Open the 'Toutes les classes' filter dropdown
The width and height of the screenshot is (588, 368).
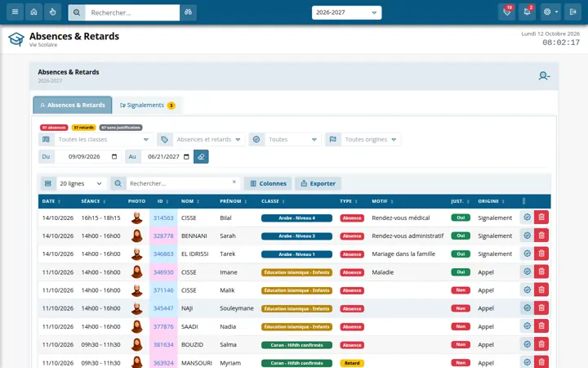click(x=104, y=139)
